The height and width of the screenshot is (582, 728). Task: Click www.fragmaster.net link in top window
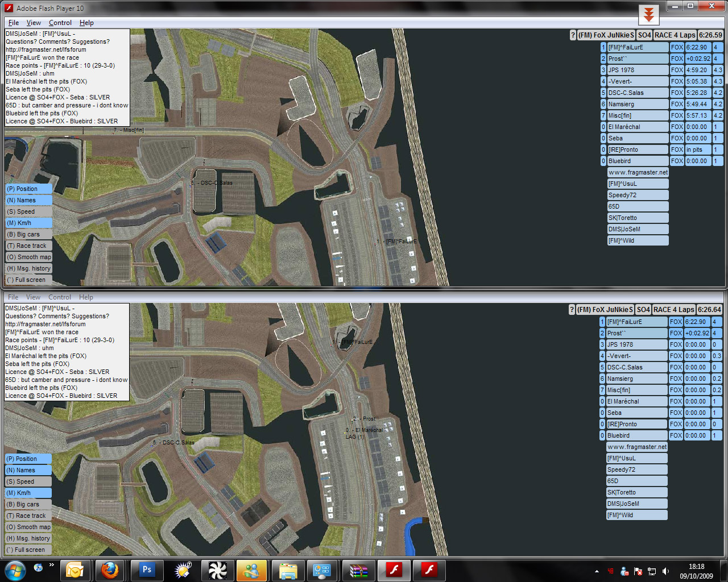coord(638,172)
